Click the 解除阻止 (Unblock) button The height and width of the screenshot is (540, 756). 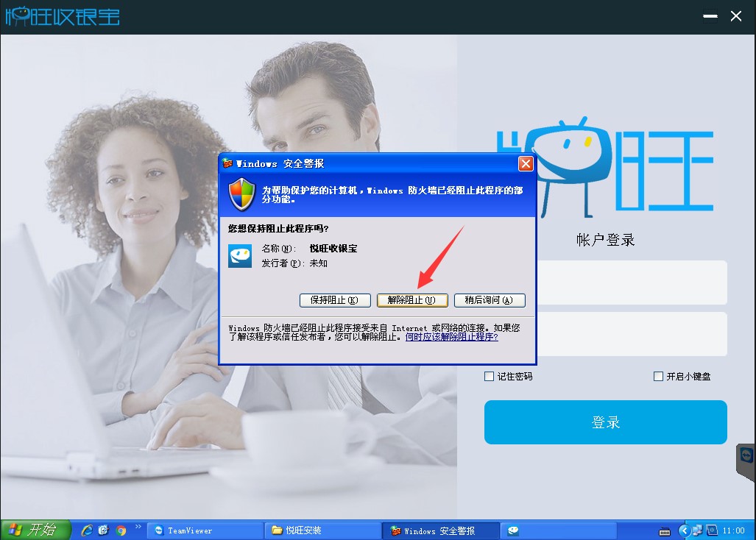[412, 300]
